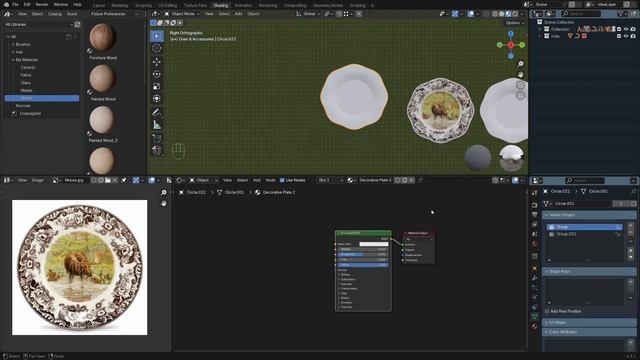Hide Collection using its eye icon
The image size is (640, 360).
tap(626, 29)
